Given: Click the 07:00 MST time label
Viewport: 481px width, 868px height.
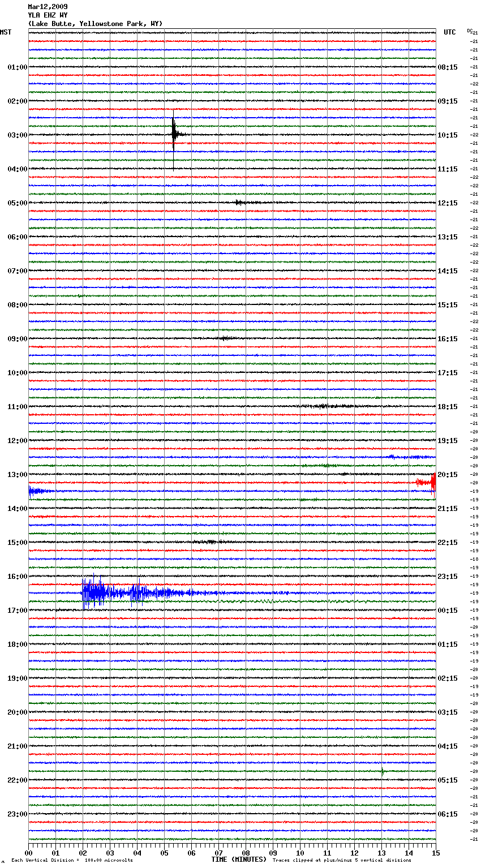Looking at the screenshot, I should coord(17,271).
